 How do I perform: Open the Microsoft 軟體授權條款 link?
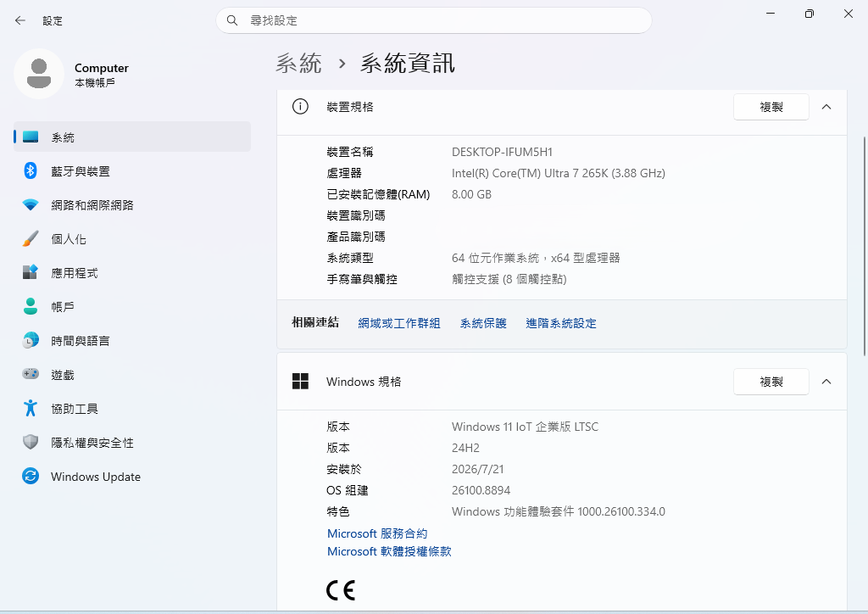[x=389, y=551]
